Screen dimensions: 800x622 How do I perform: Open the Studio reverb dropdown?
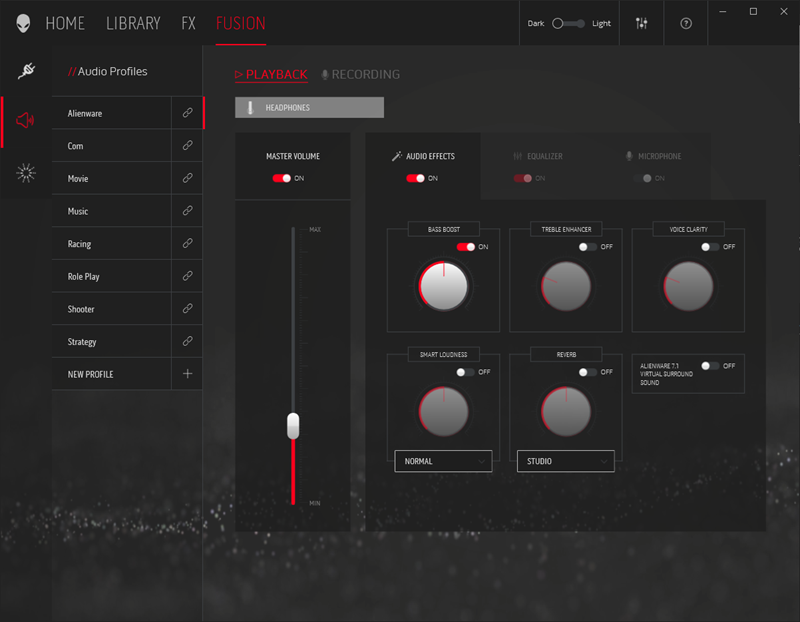(x=565, y=461)
